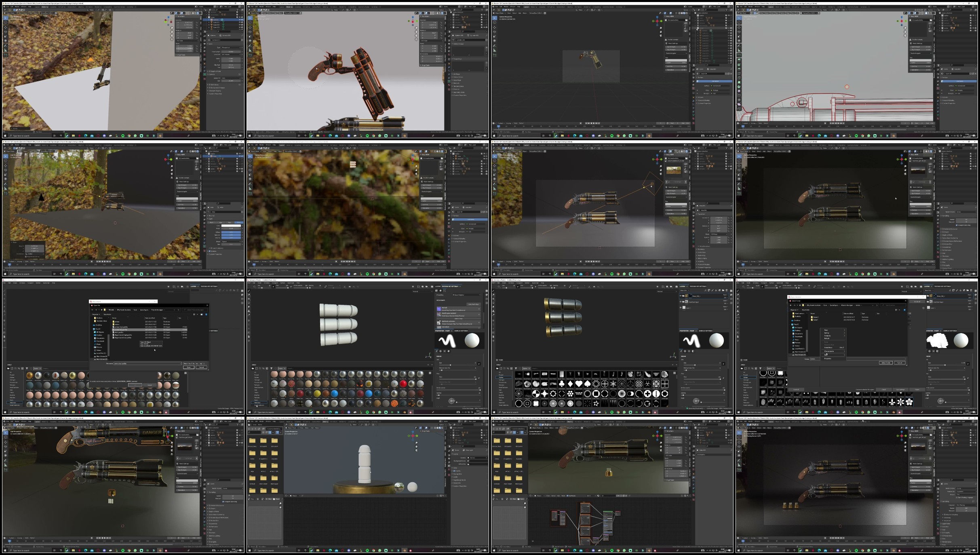
Task: Expand Sort by submenu in context menu
Action: [x=833, y=333]
